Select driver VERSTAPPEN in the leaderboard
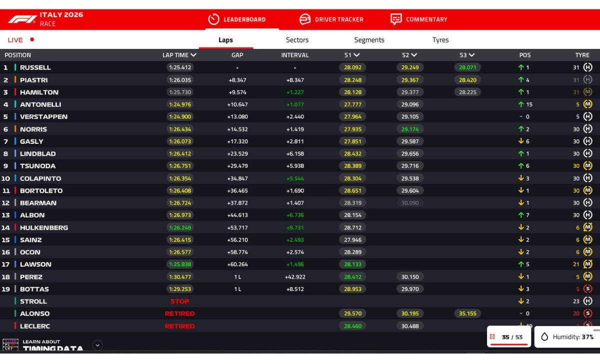This screenshot has width=600, height=364. pos(43,117)
